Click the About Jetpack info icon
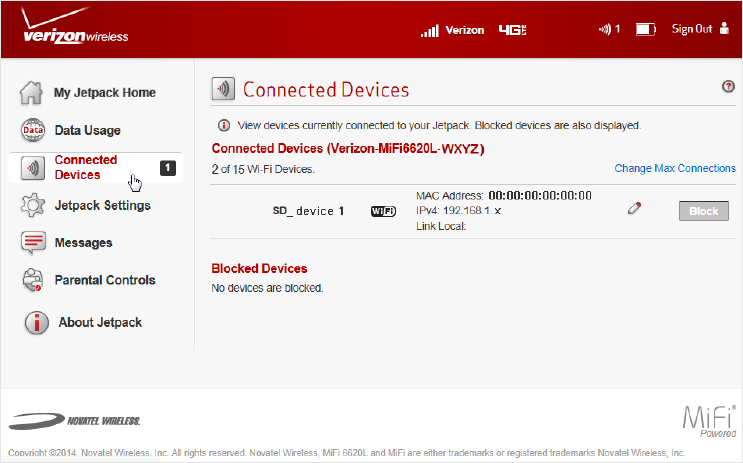 (x=36, y=322)
